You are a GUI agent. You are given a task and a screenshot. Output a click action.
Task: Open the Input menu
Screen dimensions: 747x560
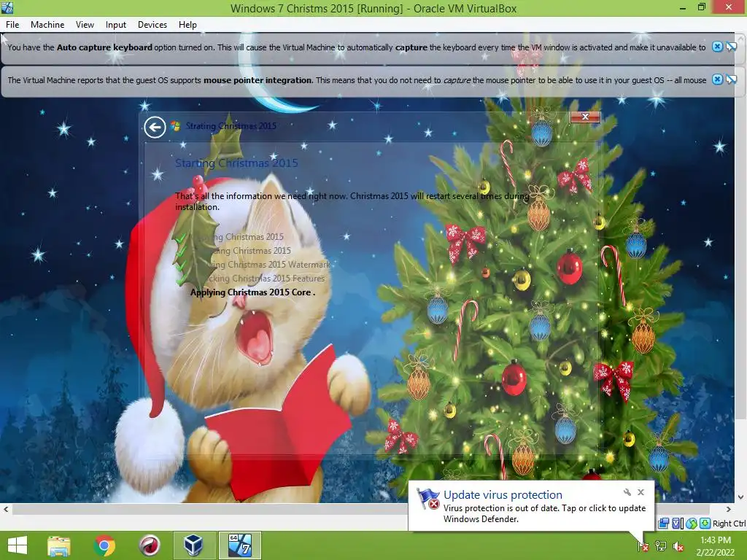pyautogui.click(x=116, y=25)
